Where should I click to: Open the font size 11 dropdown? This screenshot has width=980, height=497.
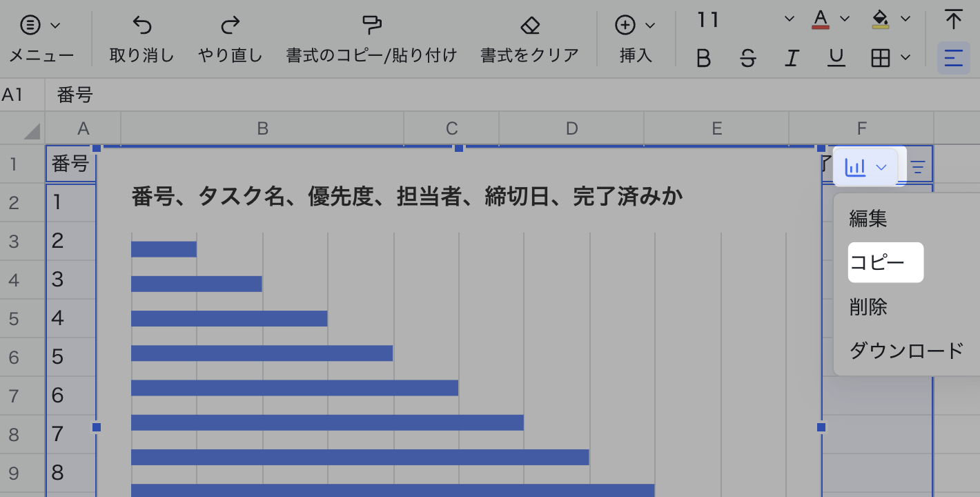tap(790, 20)
